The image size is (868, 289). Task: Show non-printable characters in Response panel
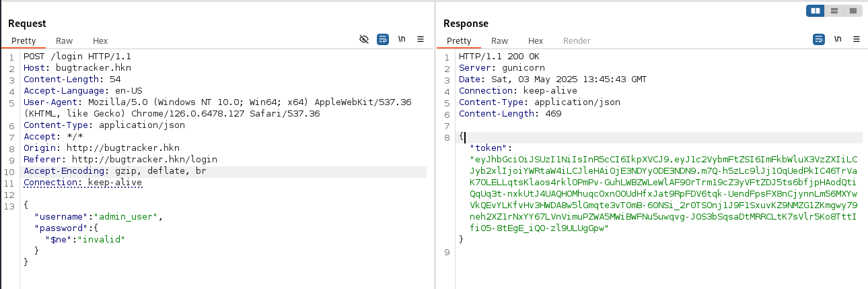838,40
